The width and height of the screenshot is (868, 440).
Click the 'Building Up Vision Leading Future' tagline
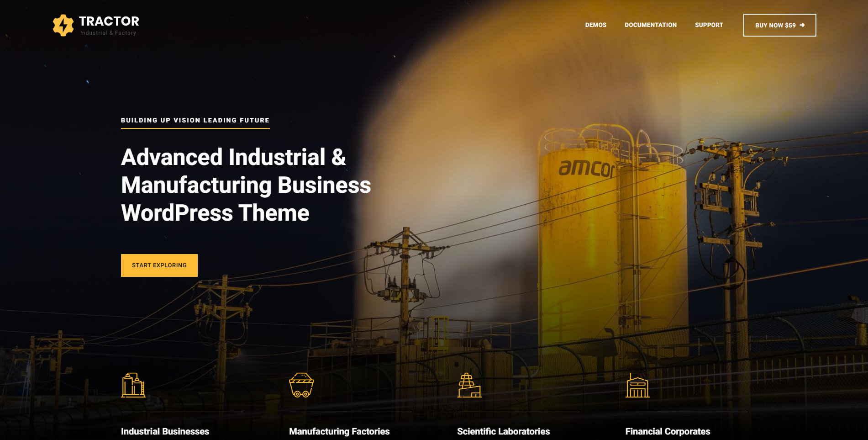coord(195,120)
